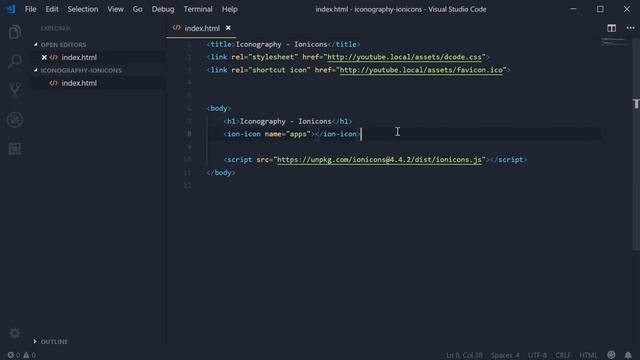
Task: Close the index.html editor tab
Action: point(228,28)
